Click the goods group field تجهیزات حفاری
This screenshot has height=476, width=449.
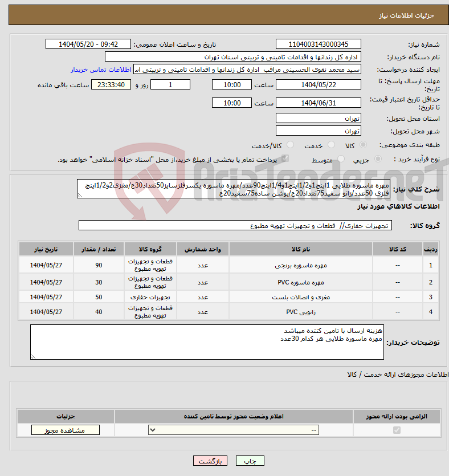235,226
